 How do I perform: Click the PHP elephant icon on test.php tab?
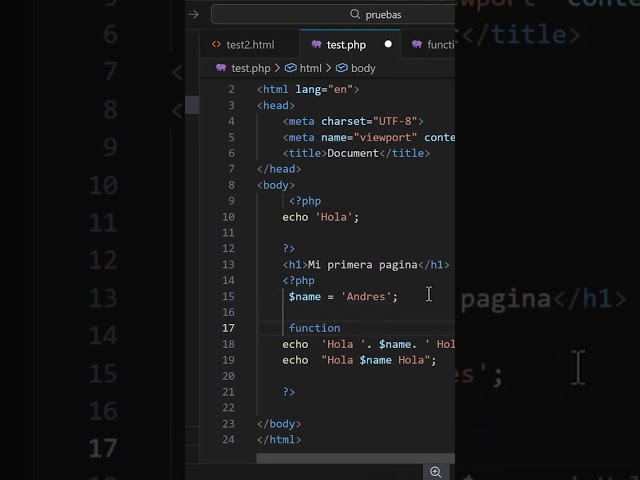316,44
